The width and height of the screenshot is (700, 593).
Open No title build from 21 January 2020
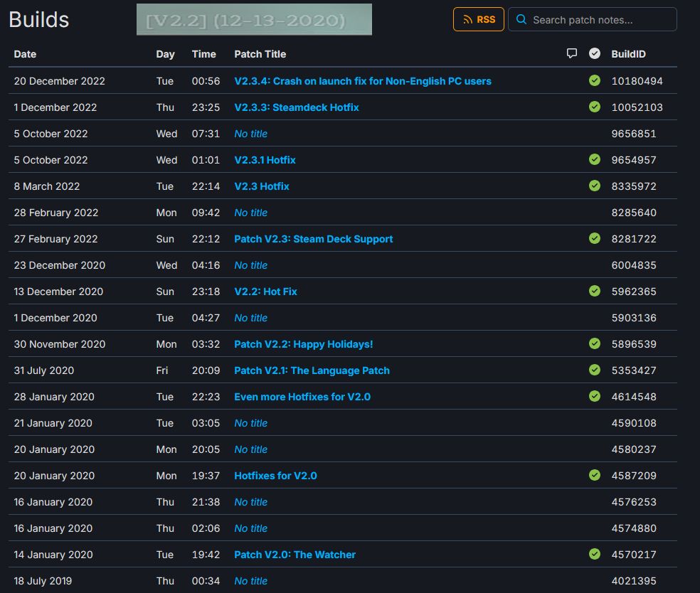[x=251, y=424]
